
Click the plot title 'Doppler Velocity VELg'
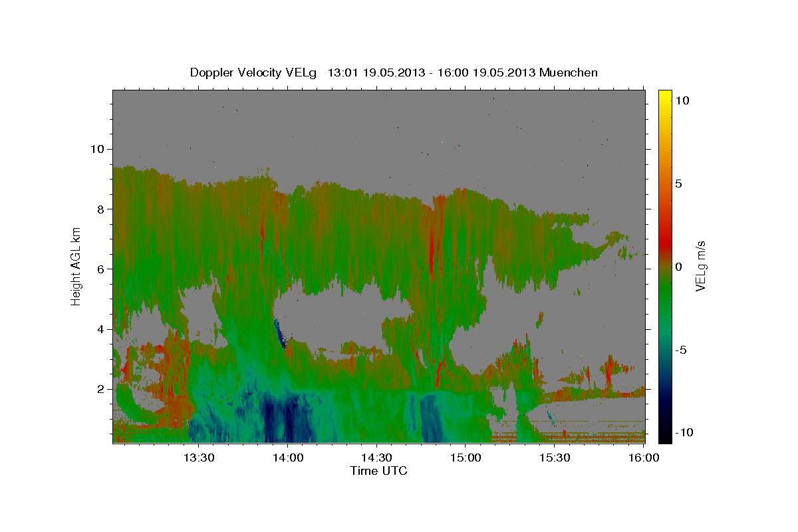255,72
